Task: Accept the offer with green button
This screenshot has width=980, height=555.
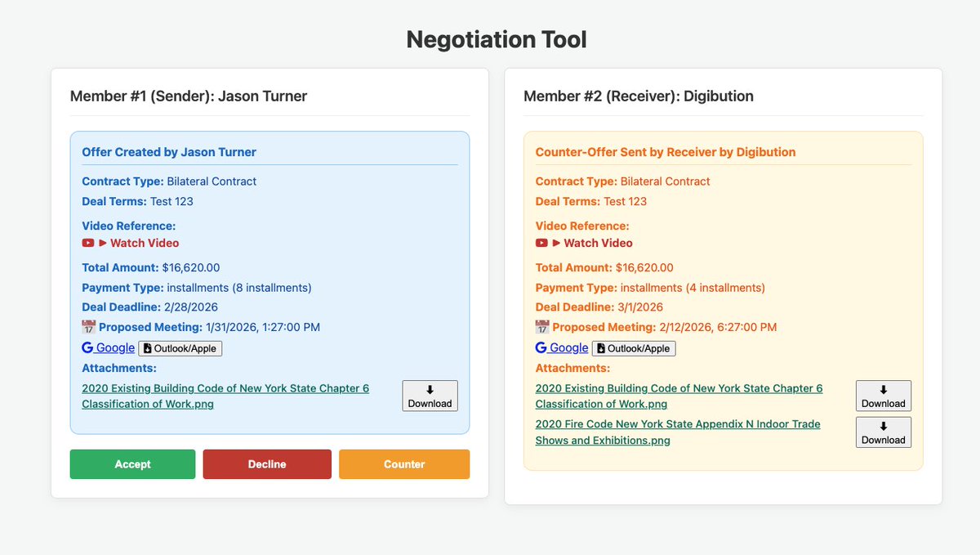Action: click(132, 464)
